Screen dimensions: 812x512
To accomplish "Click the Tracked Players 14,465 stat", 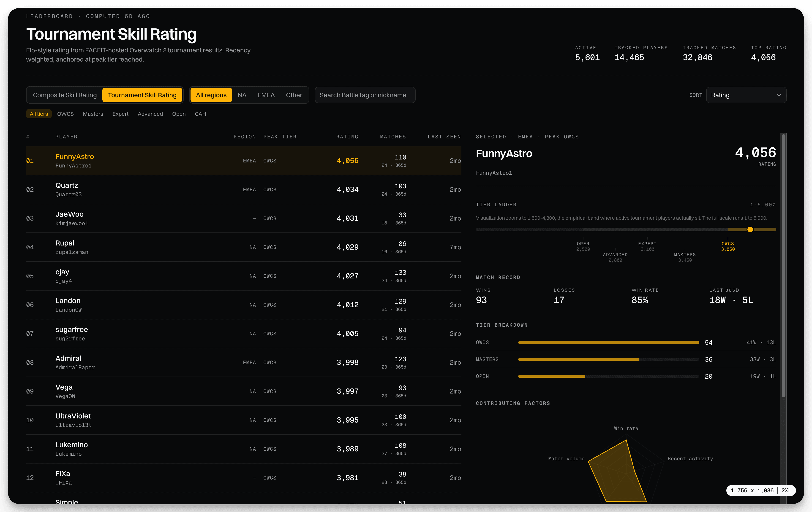I will (641, 53).
